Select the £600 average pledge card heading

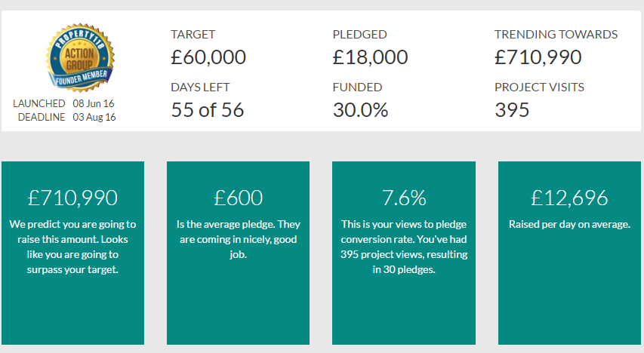click(238, 198)
